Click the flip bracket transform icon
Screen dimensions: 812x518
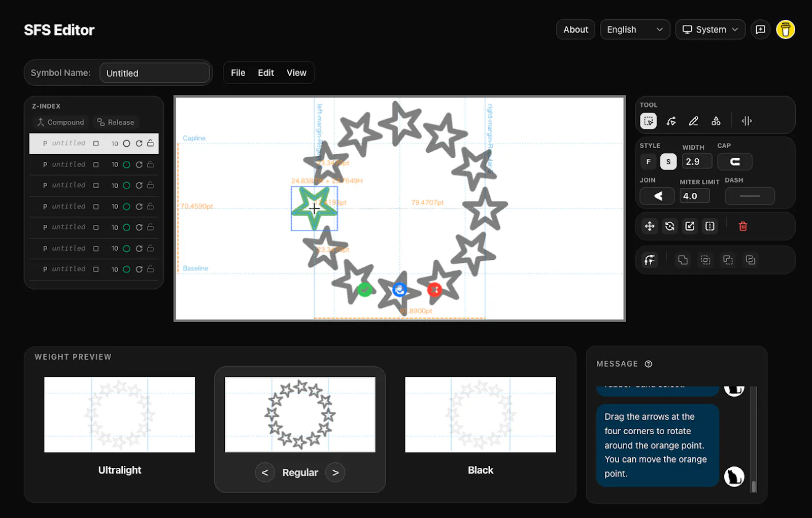pyautogui.click(x=710, y=226)
